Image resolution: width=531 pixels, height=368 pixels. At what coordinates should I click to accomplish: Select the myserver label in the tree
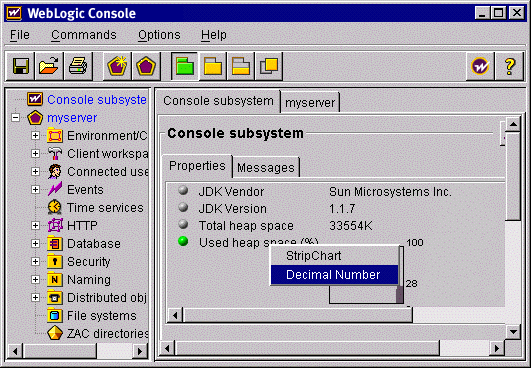click(x=72, y=118)
